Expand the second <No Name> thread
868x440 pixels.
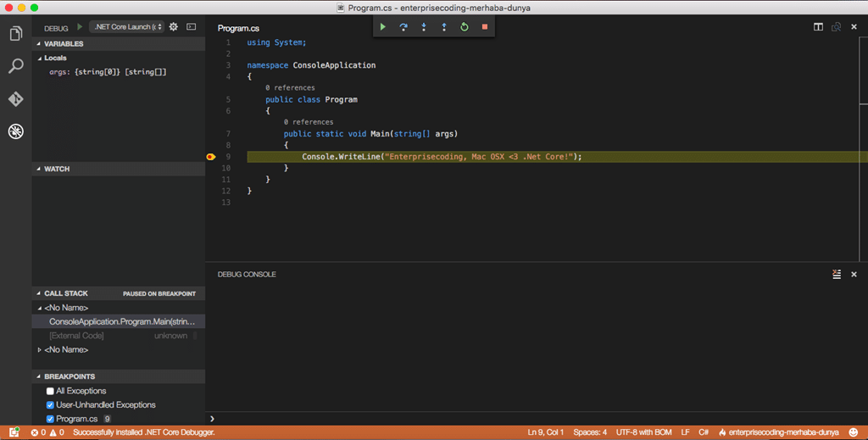coord(39,350)
